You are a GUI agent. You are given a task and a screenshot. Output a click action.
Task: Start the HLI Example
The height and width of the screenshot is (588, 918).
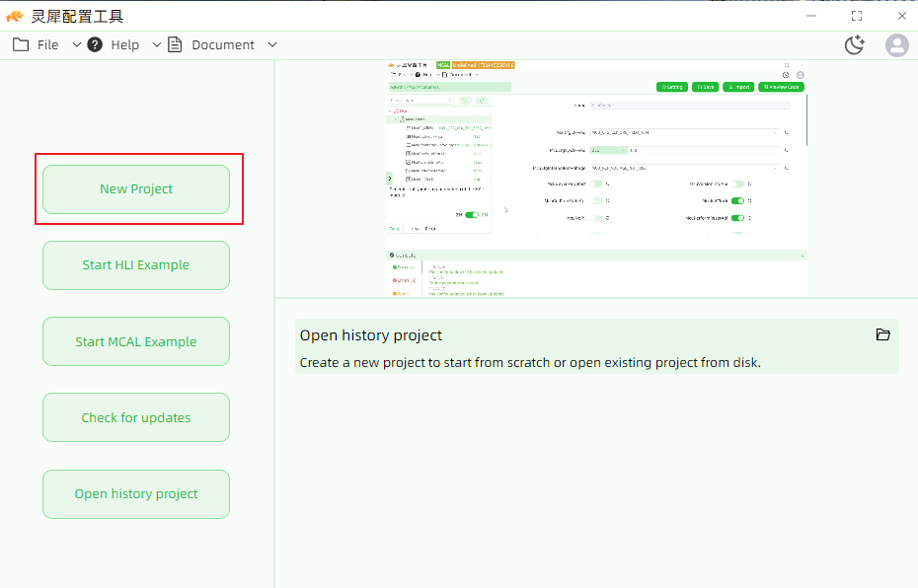[x=136, y=265]
